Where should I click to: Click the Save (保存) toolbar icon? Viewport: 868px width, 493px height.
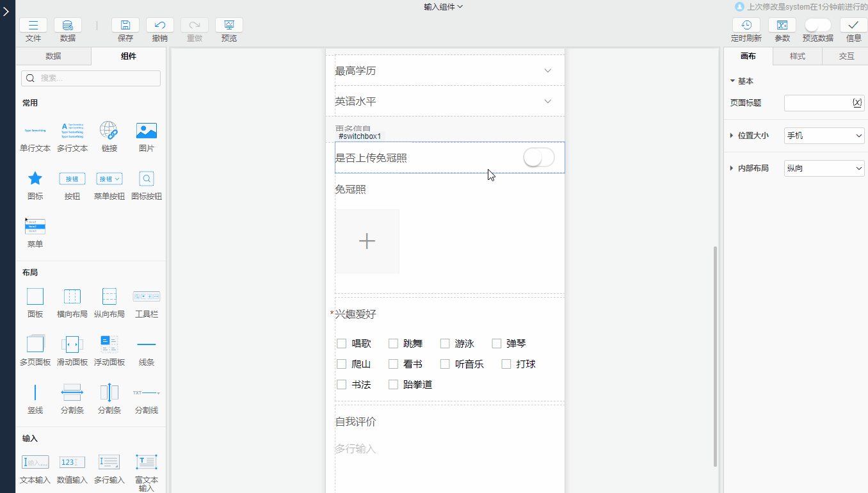click(x=125, y=26)
